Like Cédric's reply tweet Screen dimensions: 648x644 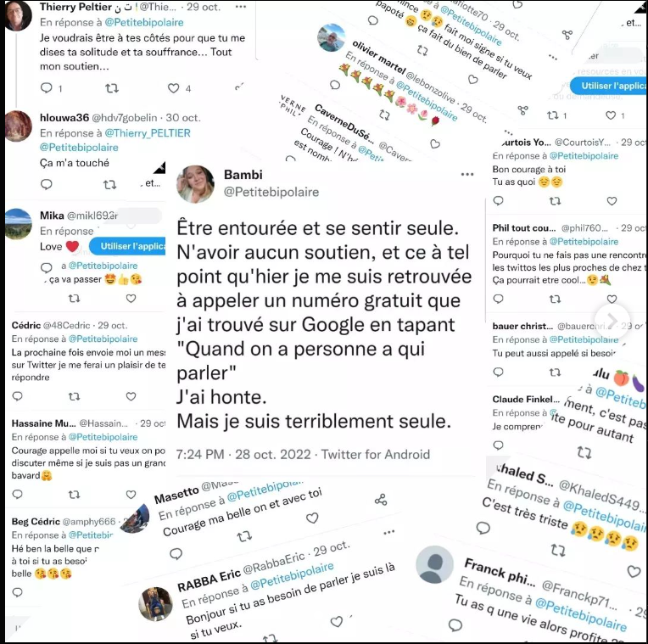[131, 396]
